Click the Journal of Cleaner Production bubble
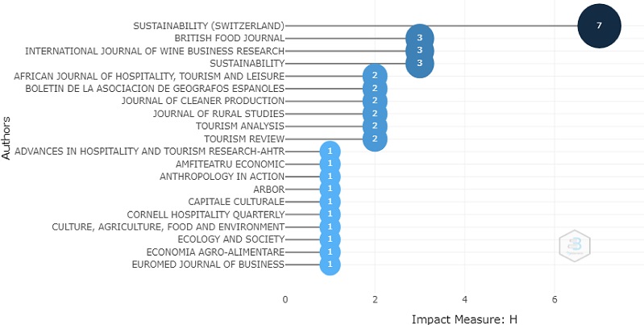The width and height of the screenshot is (644, 325). tap(375, 101)
